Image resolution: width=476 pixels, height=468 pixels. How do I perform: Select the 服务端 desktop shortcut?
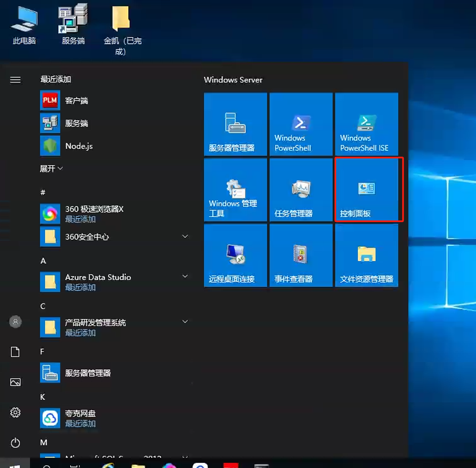click(x=73, y=25)
